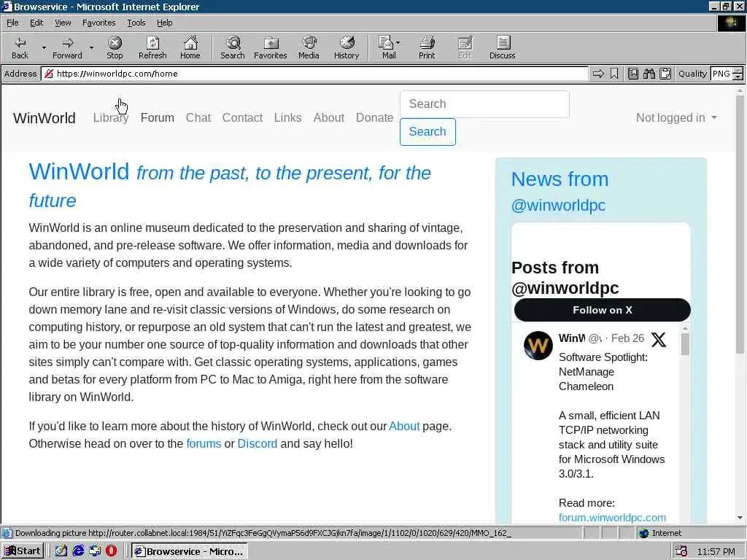Screen dimensions: 747x560
Task: Click the framed bookmark picture icon
Action: [x=632, y=74]
